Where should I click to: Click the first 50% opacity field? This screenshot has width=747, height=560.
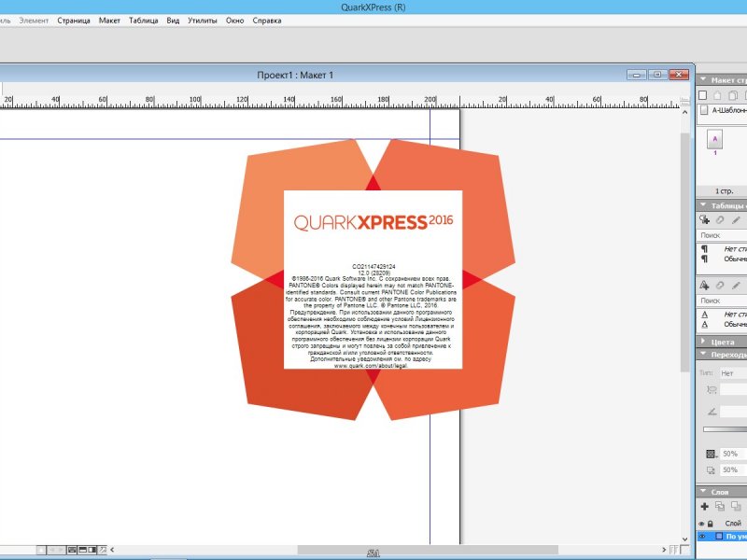tap(734, 454)
